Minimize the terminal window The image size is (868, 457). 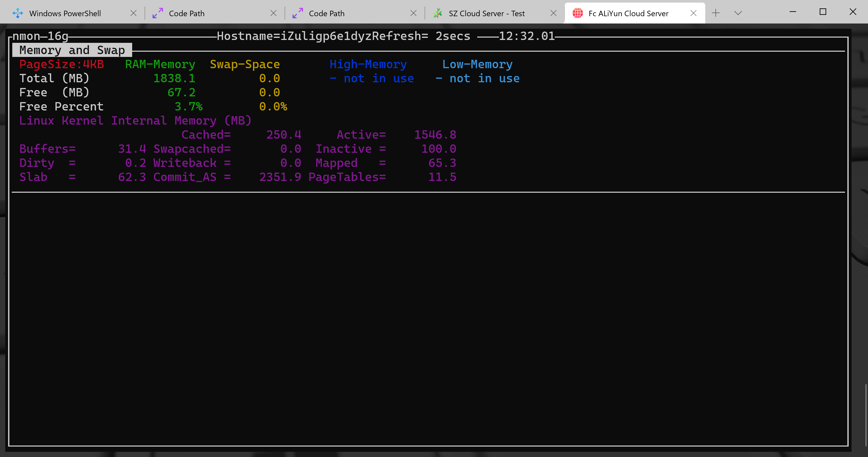click(x=793, y=12)
